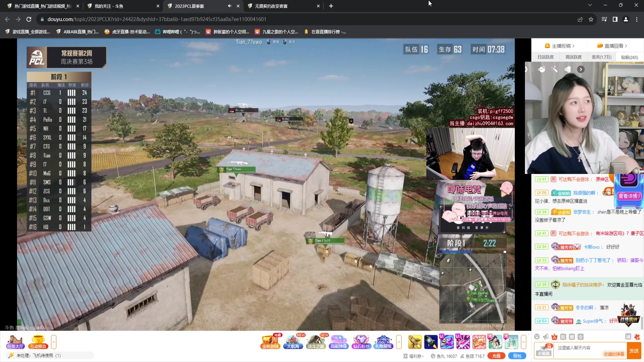Open the 互动预言 prediction icon
This screenshot has height=362, width=644.
pyautogui.click(x=38, y=342)
